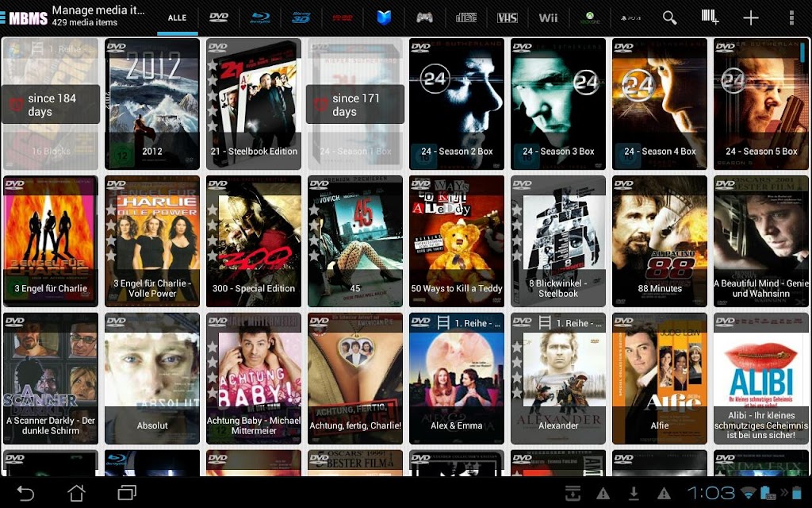812x508 pixels.
Task: Filter media by HD DVD tab
Action: click(343, 17)
